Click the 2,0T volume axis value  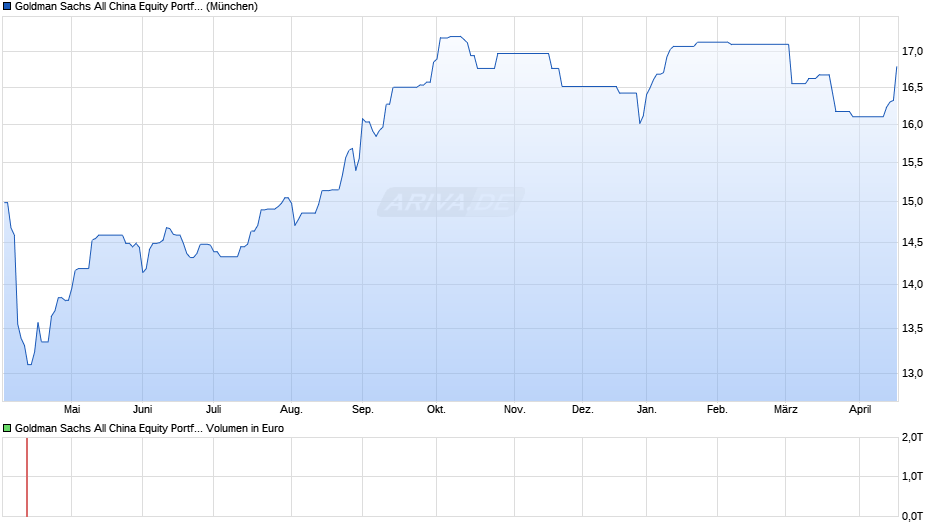click(912, 438)
